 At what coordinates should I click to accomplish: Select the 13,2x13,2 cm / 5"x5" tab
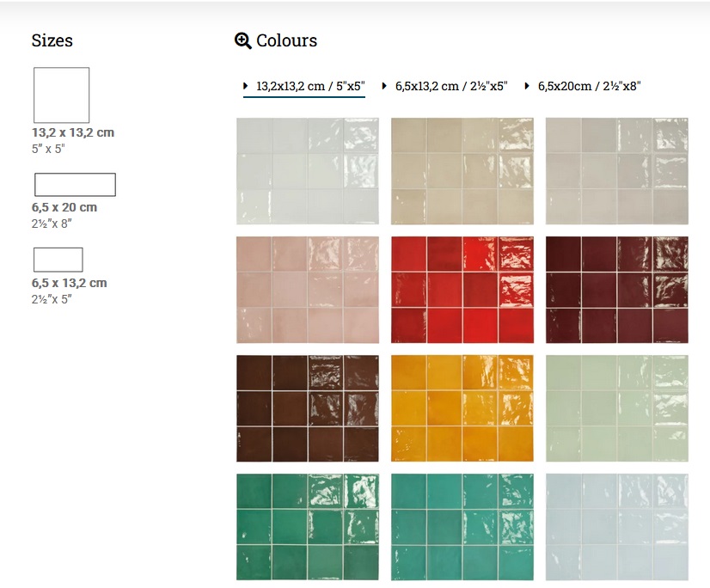coord(310,87)
